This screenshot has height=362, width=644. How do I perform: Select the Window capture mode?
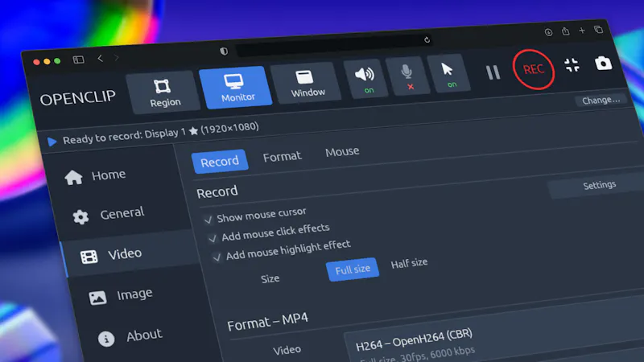tap(307, 83)
